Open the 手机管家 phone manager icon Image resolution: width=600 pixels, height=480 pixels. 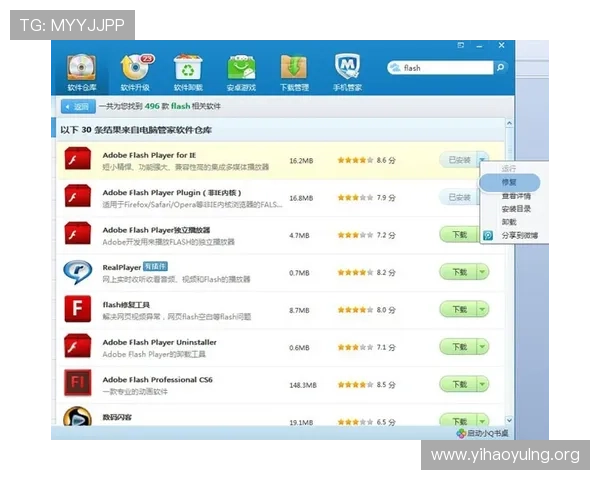pyautogui.click(x=347, y=69)
